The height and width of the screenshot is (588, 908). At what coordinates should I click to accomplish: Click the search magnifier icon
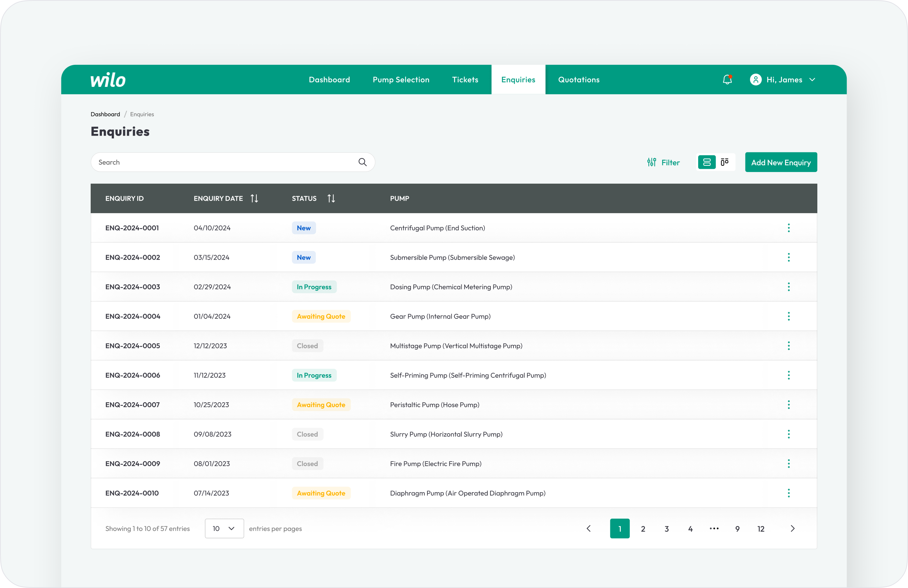tap(363, 162)
